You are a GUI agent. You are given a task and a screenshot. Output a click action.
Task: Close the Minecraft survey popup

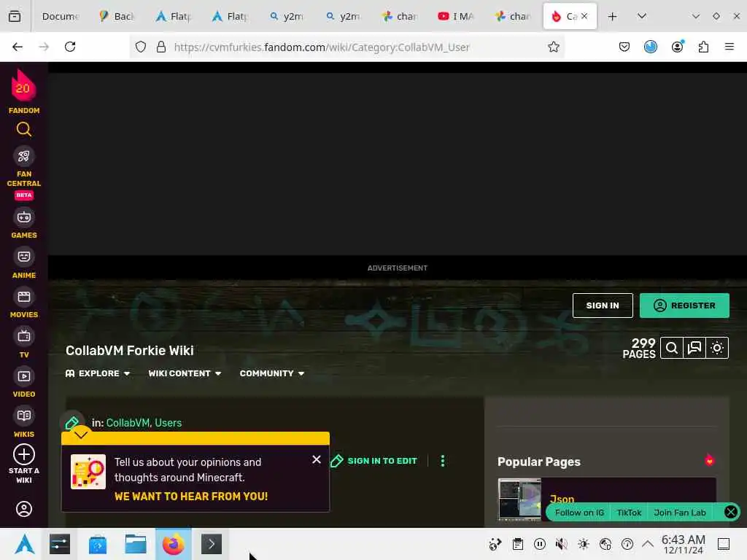(x=317, y=459)
